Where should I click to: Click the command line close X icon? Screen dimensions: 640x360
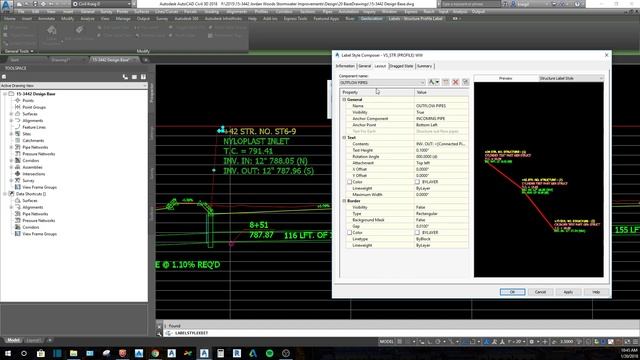(159, 326)
